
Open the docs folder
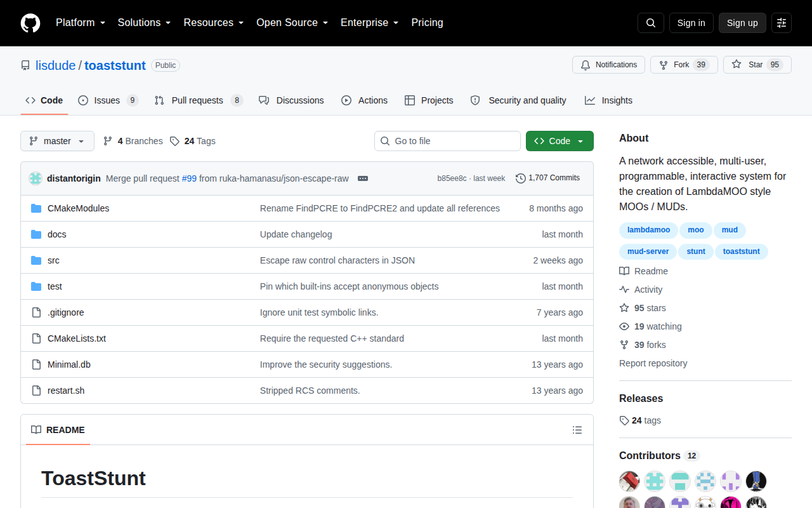point(56,234)
